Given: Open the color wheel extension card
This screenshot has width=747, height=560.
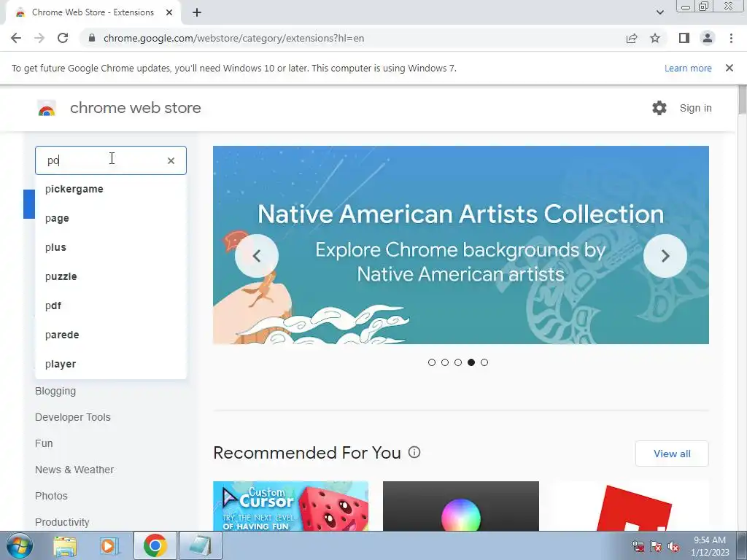Looking at the screenshot, I should coord(461,506).
